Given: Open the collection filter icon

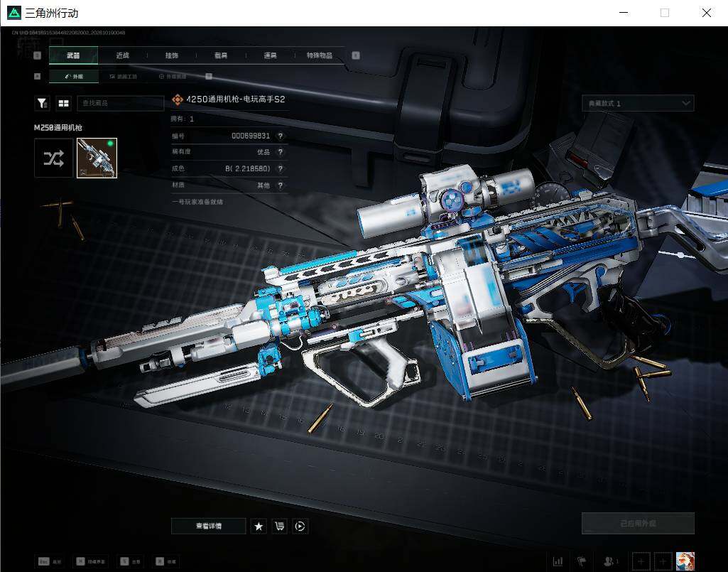Looking at the screenshot, I should [42, 103].
